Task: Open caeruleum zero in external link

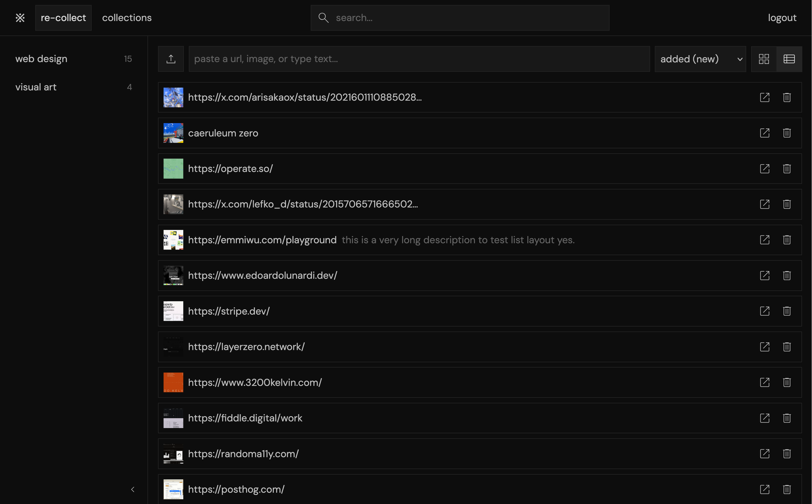Action: point(765,133)
